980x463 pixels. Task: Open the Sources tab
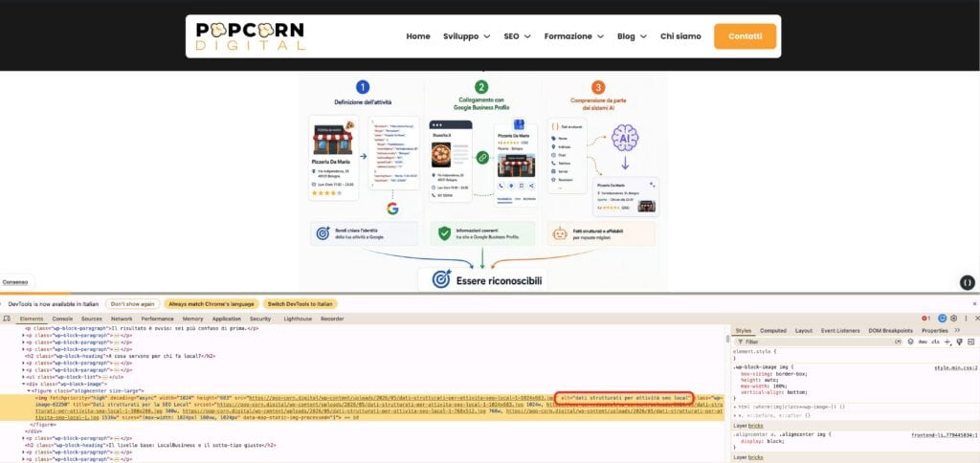91,319
